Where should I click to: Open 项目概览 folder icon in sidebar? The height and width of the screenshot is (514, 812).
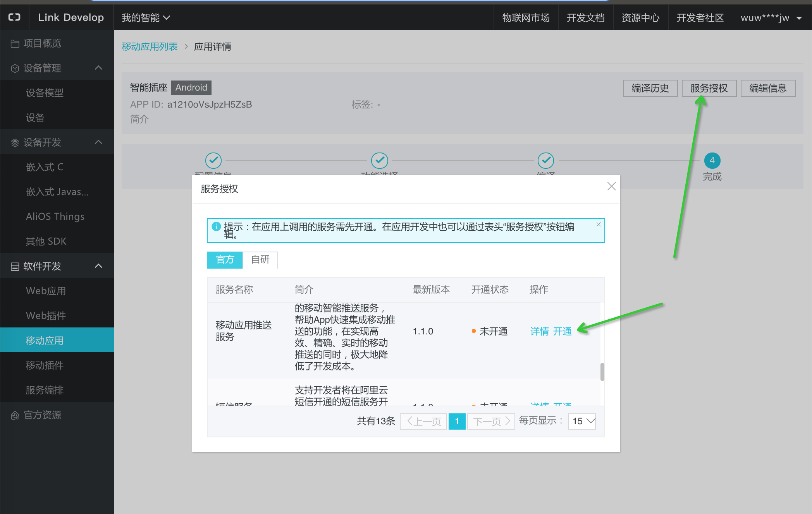click(15, 44)
